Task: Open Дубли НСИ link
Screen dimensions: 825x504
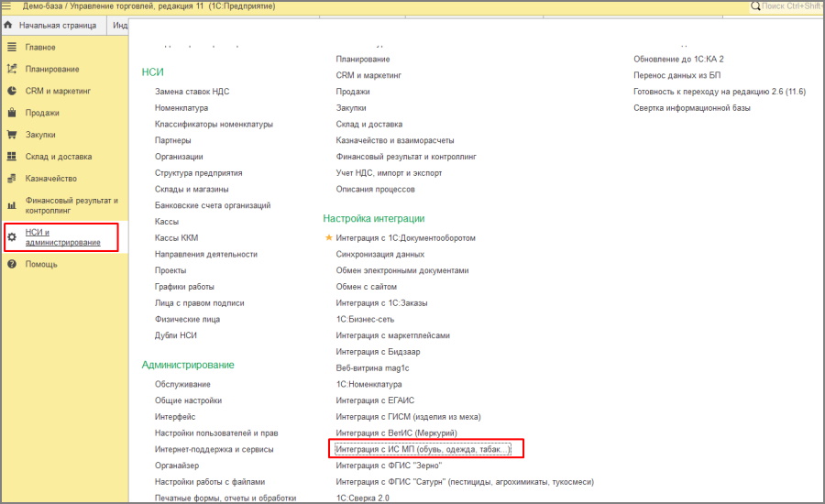Action: 176,335
